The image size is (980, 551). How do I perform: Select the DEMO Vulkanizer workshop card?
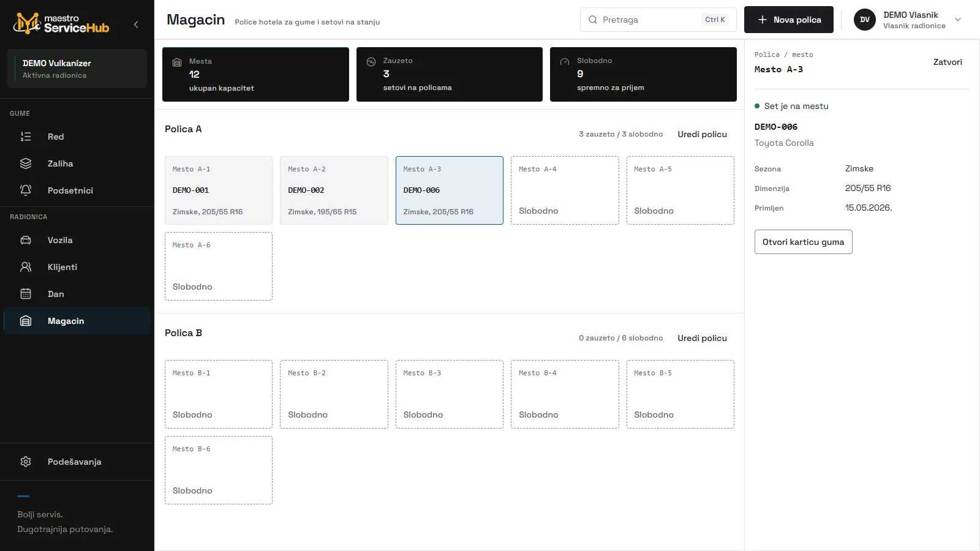[77, 69]
